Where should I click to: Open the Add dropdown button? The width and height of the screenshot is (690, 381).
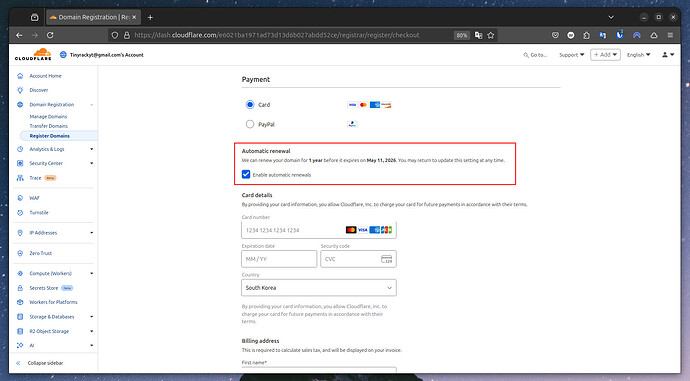[x=606, y=55]
